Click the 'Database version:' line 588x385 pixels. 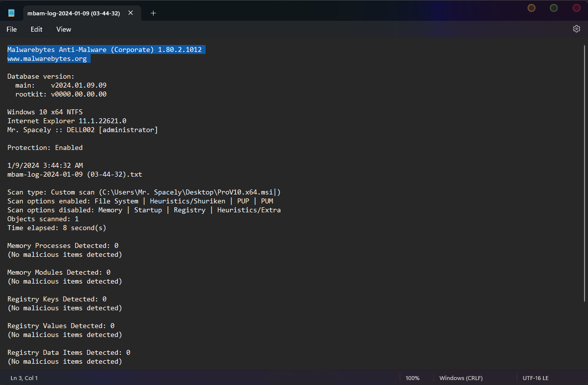click(x=41, y=76)
